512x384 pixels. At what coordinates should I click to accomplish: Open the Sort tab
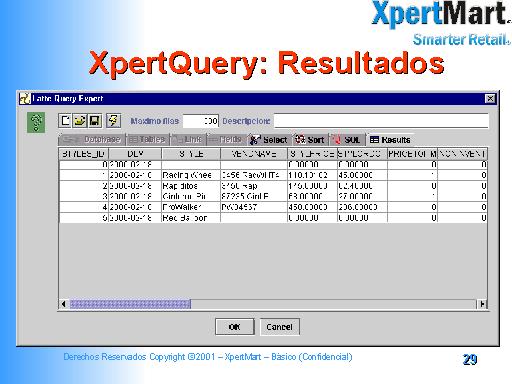[311, 140]
